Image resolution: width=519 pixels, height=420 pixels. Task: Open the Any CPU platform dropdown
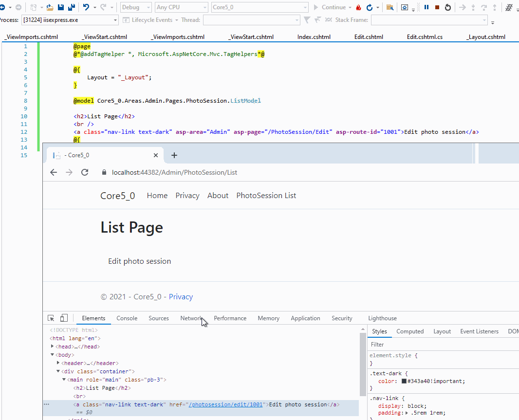click(x=182, y=7)
